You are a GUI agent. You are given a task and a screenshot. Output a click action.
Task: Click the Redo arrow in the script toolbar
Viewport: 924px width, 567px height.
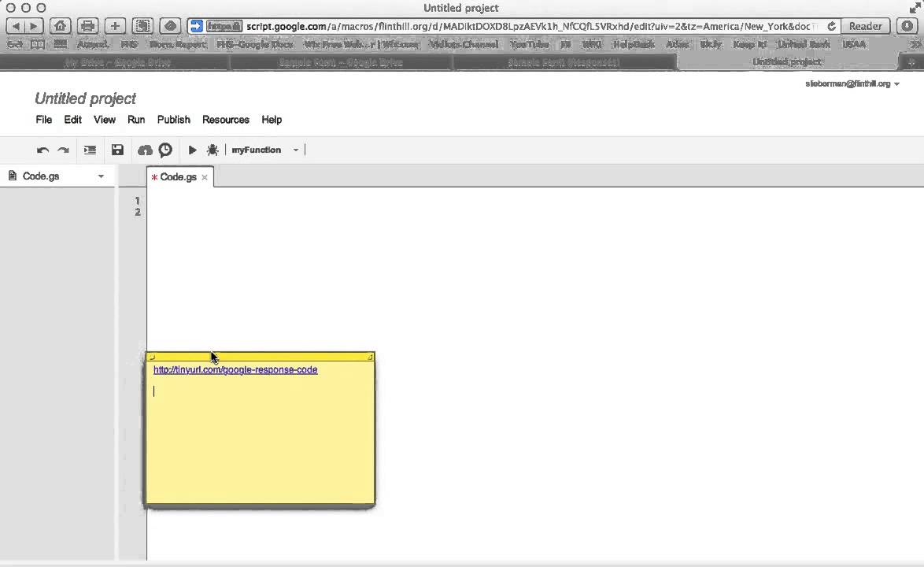coord(63,150)
